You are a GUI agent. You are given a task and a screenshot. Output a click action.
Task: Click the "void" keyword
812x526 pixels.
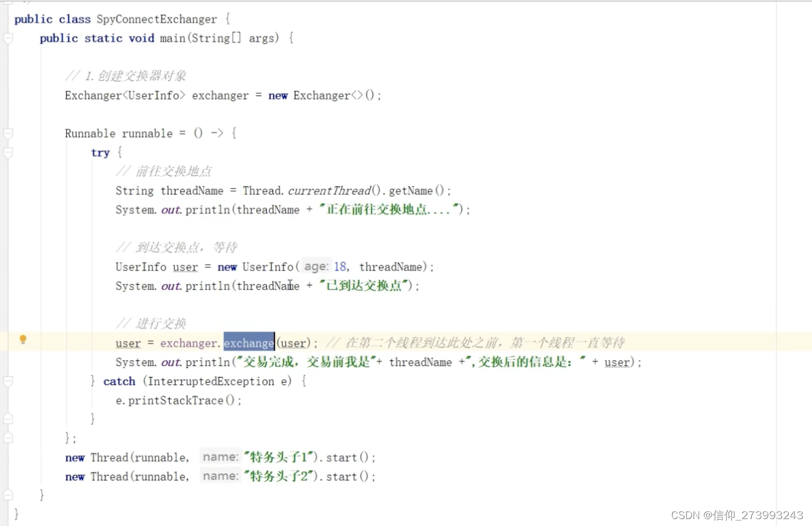click(x=141, y=38)
